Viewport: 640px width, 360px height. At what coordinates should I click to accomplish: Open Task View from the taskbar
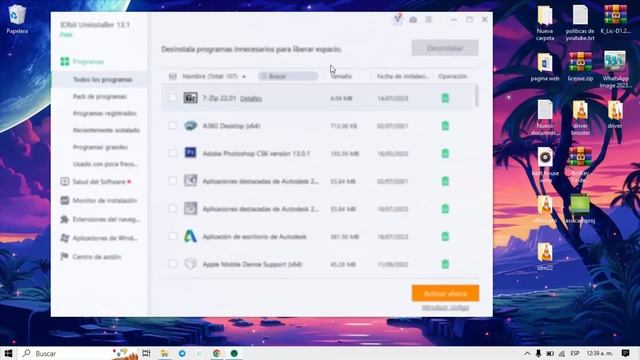point(147,353)
